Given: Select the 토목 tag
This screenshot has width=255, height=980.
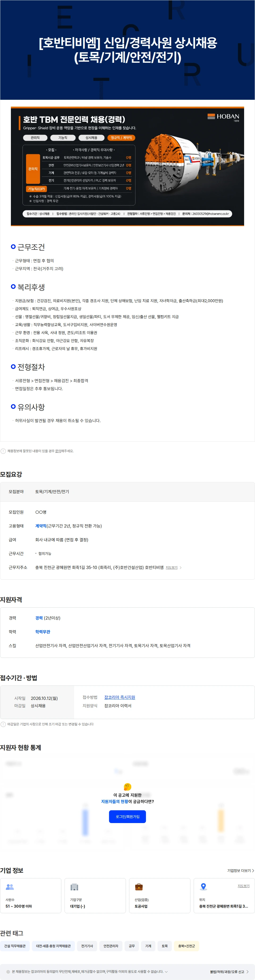Looking at the screenshot, I should tap(164, 946).
